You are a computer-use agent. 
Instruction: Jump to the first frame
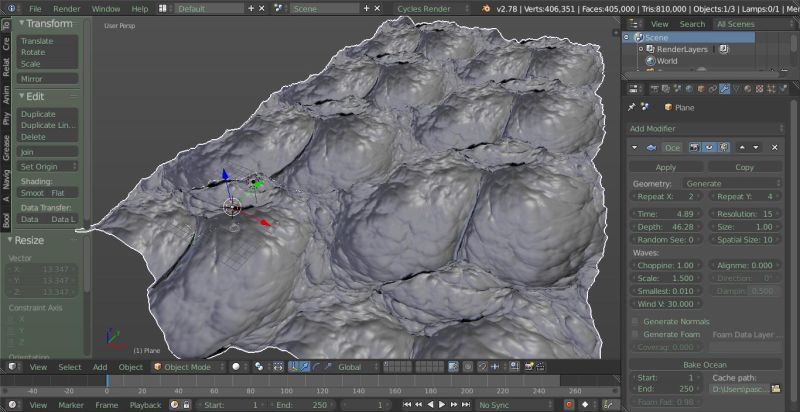407,405
